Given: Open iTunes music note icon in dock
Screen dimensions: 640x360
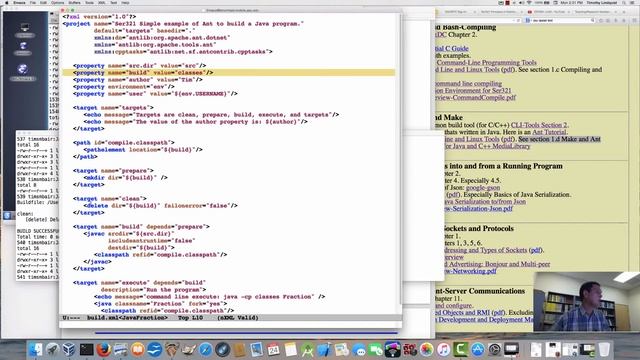Looking at the screenshot, I should (x=443, y=350).
